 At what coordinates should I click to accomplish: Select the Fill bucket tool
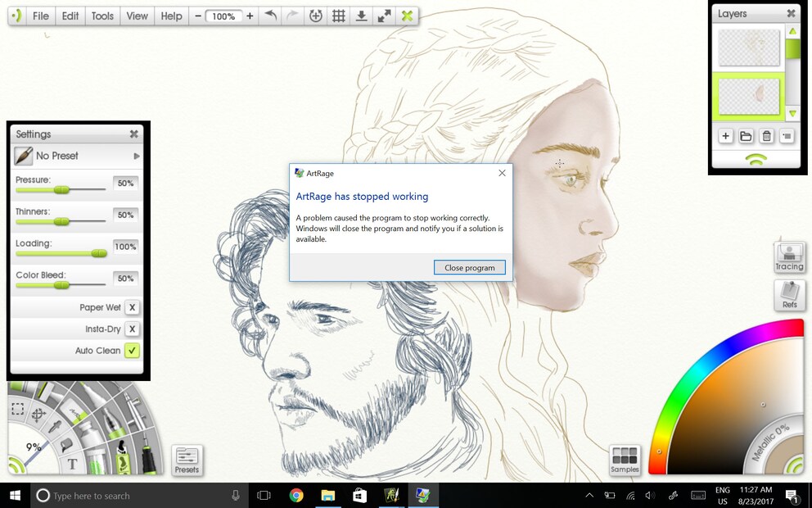coord(67,444)
